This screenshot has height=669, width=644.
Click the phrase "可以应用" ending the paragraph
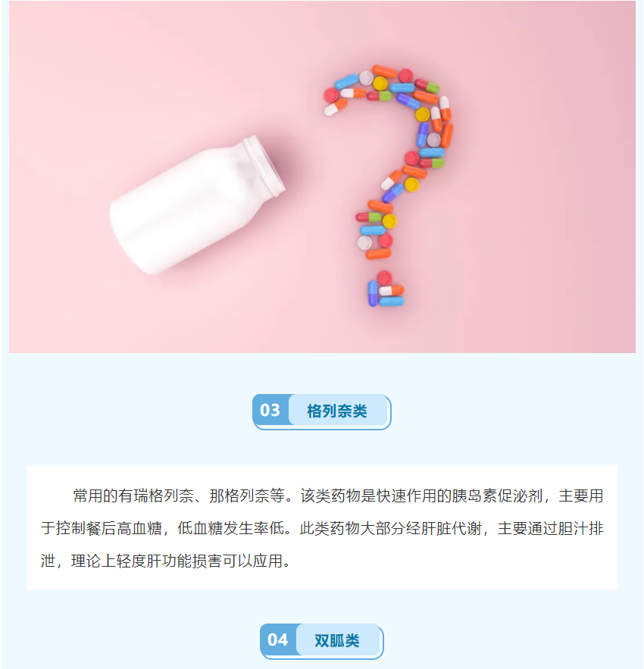click(252, 561)
